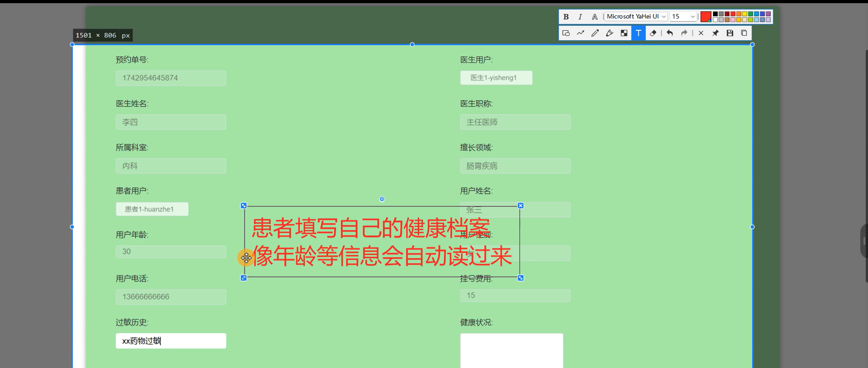Click the rotation handle above the text box
This screenshot has height=368, width=868.
point(382,199)
